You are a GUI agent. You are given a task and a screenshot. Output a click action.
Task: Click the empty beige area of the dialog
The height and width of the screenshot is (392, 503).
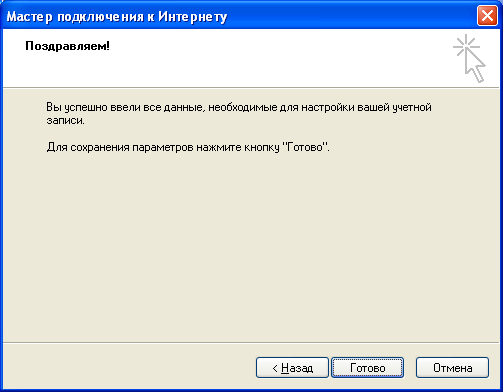[x=251, y=247]
